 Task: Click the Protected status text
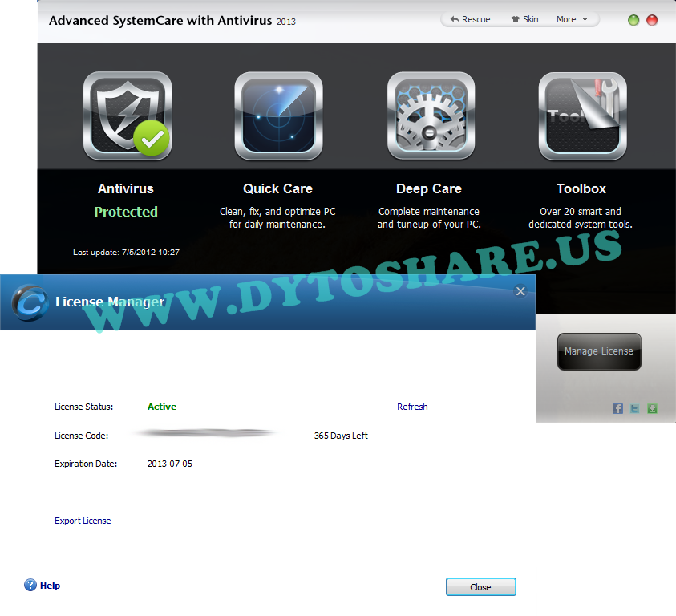point(126,212)
